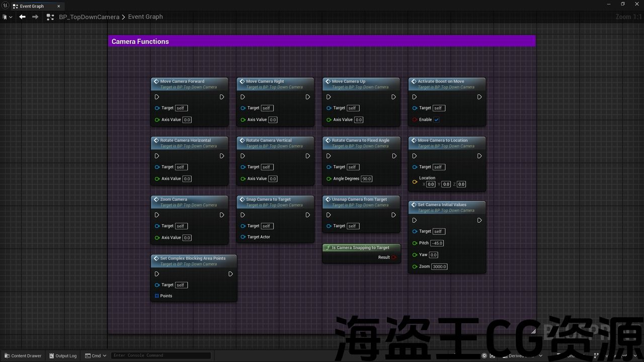Select the Camera Functions comment header
The image size is (644, 362).
322,41
